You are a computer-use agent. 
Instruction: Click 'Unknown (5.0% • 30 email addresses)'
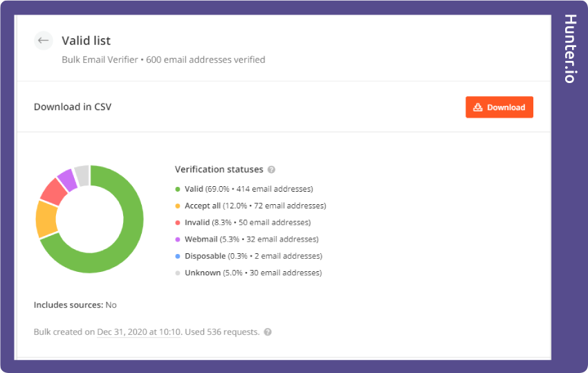pyautogui.click(x=253, y=273)
